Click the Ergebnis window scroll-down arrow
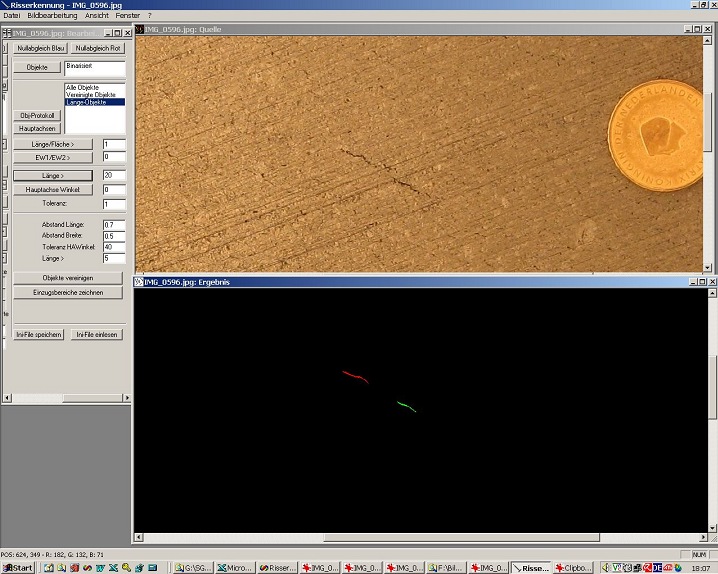This screenshot has height=574, width=718. [x=712, y=528]
